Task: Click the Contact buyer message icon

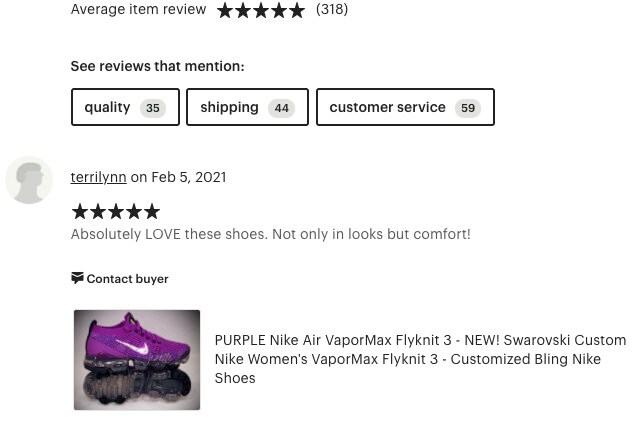Action: (77, 278)
